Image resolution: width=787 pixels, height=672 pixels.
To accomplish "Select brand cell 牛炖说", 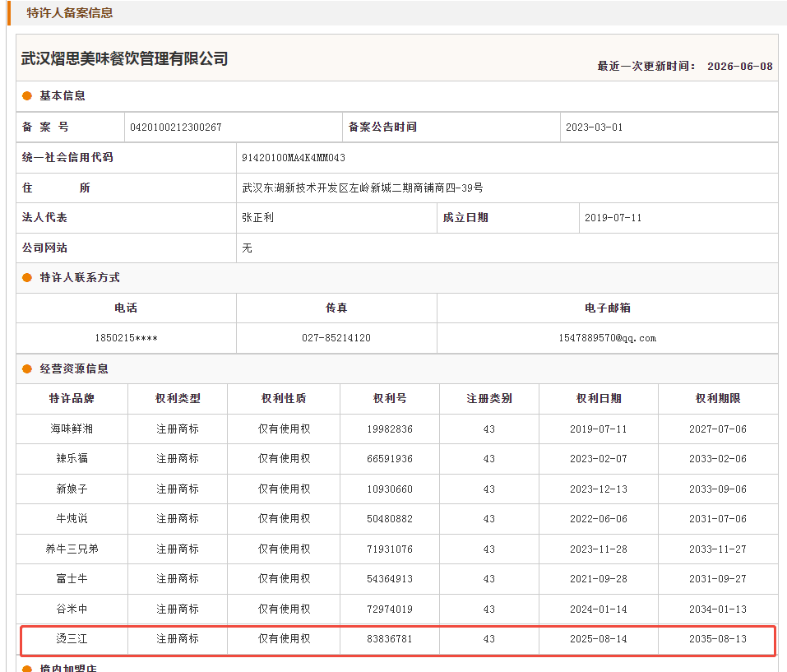I will (72, 518).
